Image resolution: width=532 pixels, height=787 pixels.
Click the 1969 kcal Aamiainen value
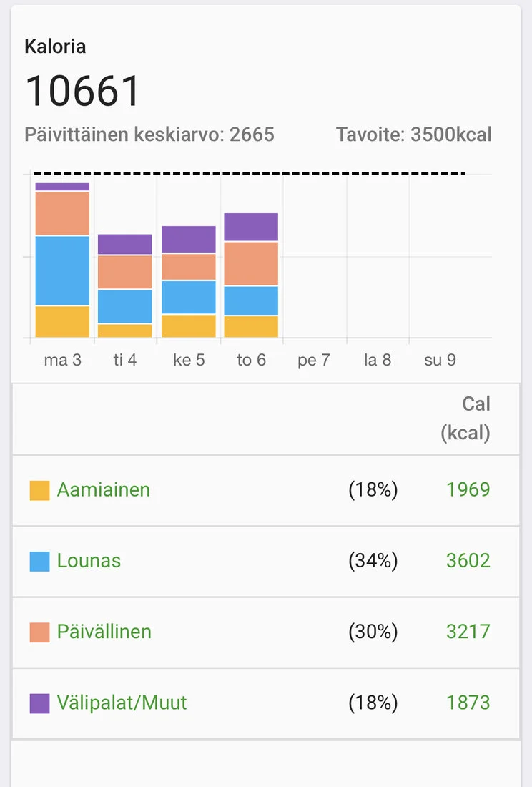(468, 490)
